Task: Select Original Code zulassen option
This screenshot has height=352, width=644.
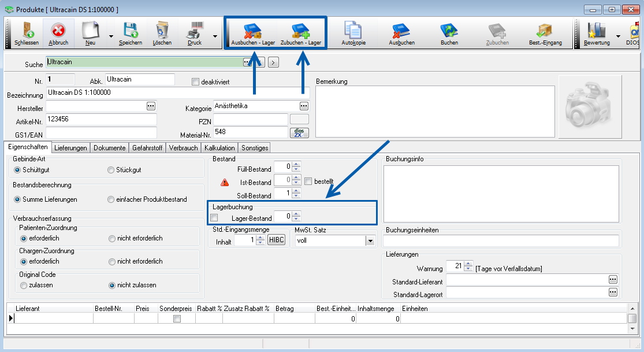Action: click(x=24, y=286)
